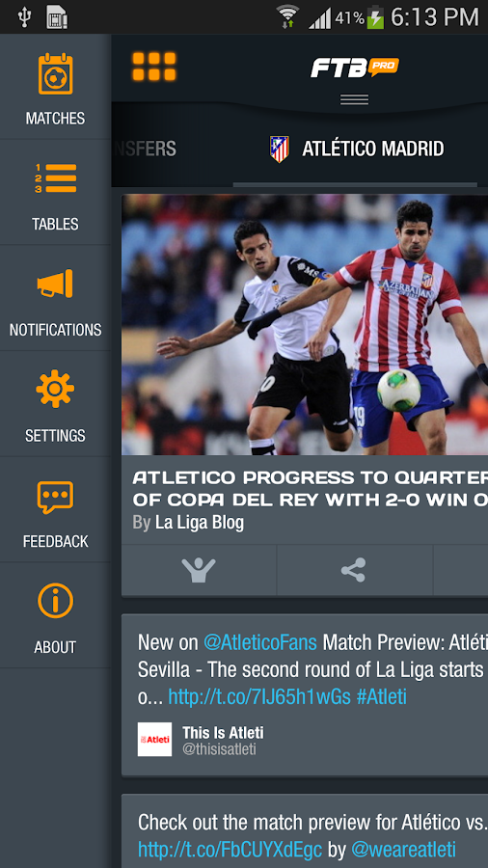Open the Feedback speech bubble icon
The height and width of the screenshot is (868, 488).
[55, 497]
